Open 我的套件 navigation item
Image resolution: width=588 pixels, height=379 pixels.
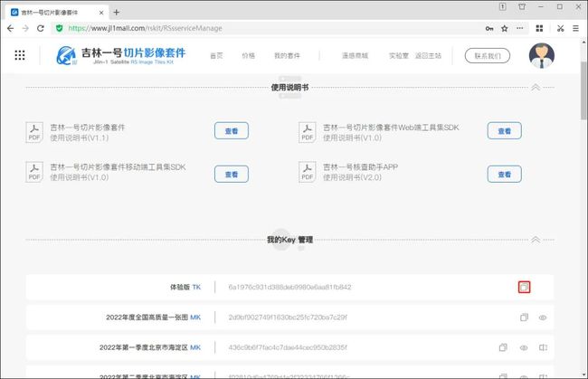coord(287,55)
